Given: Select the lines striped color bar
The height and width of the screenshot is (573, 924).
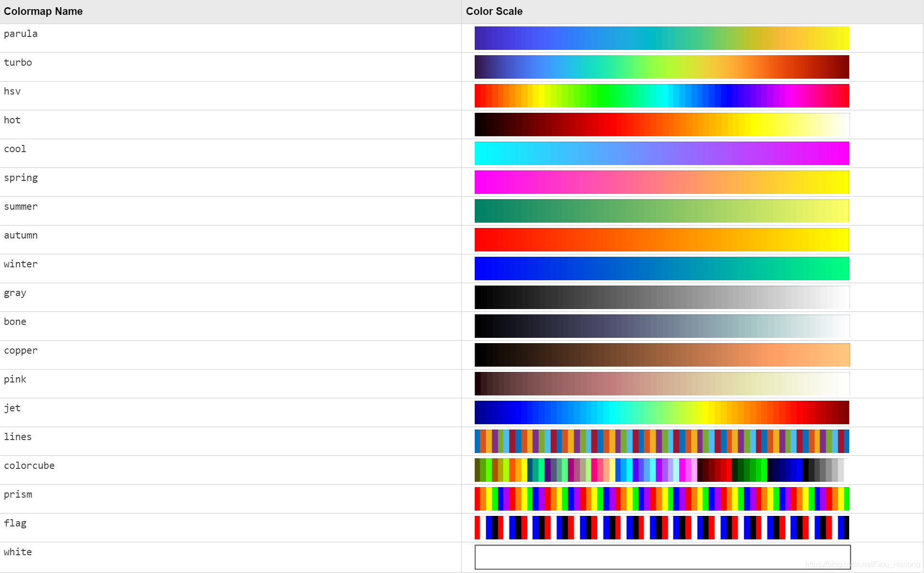Looking at the screenshot, I should point(661,442).
